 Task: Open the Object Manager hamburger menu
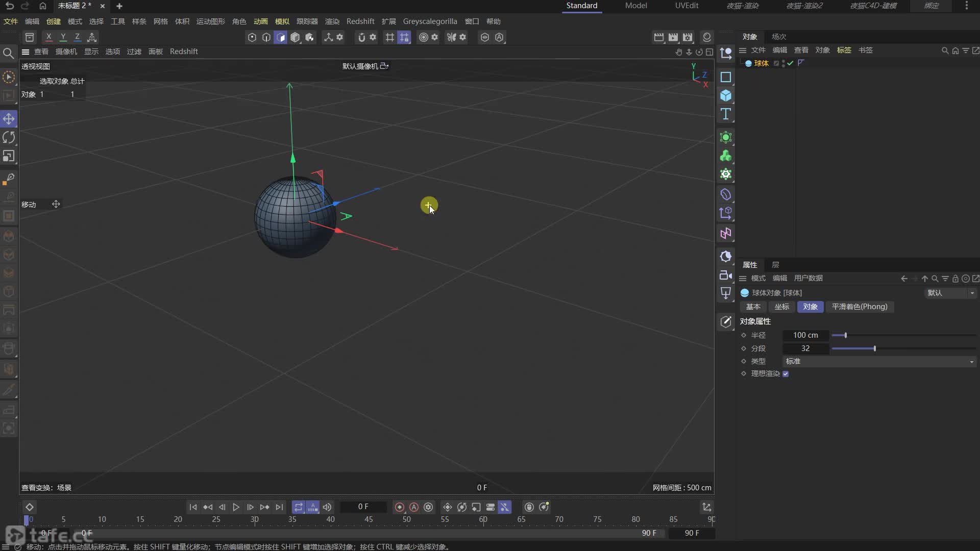click(743, 50)
